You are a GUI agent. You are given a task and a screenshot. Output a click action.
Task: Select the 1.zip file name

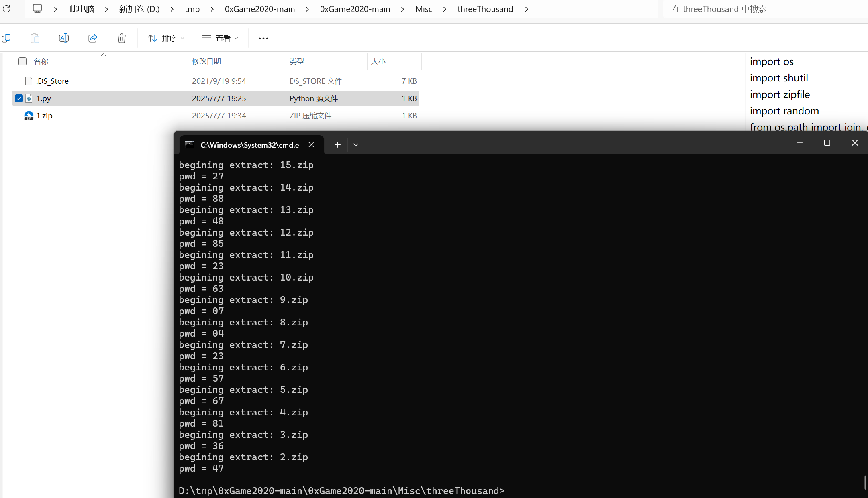(45, 116)
